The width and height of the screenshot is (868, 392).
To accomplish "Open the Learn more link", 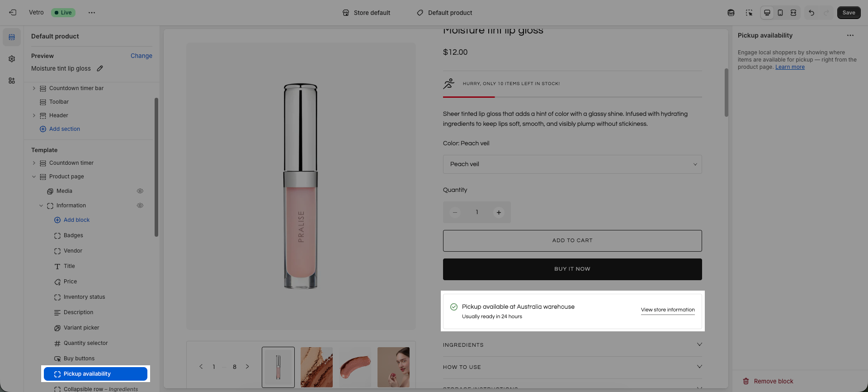I will 790,67.
